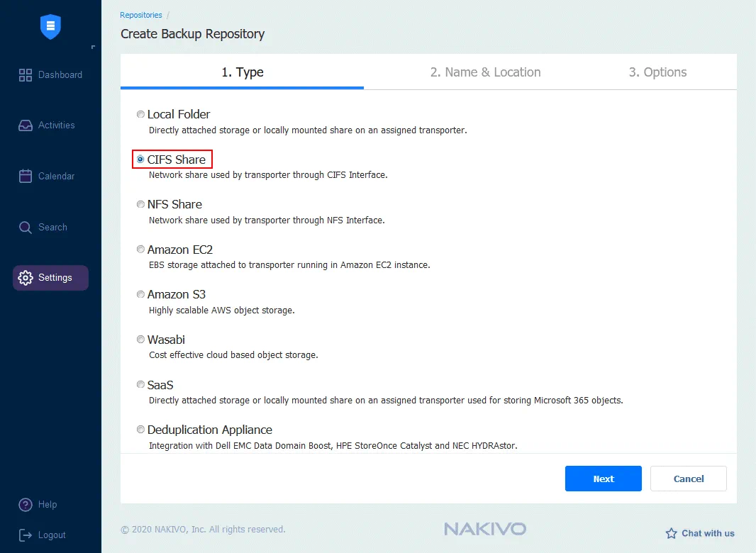Select Local Folder radio button
The width and height of the screenshot is (756, 553).
(140, 114)
